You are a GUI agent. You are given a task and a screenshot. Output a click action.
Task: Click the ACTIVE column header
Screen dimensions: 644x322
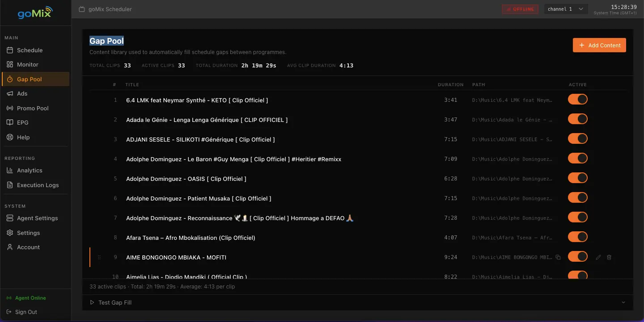point(578,84)
